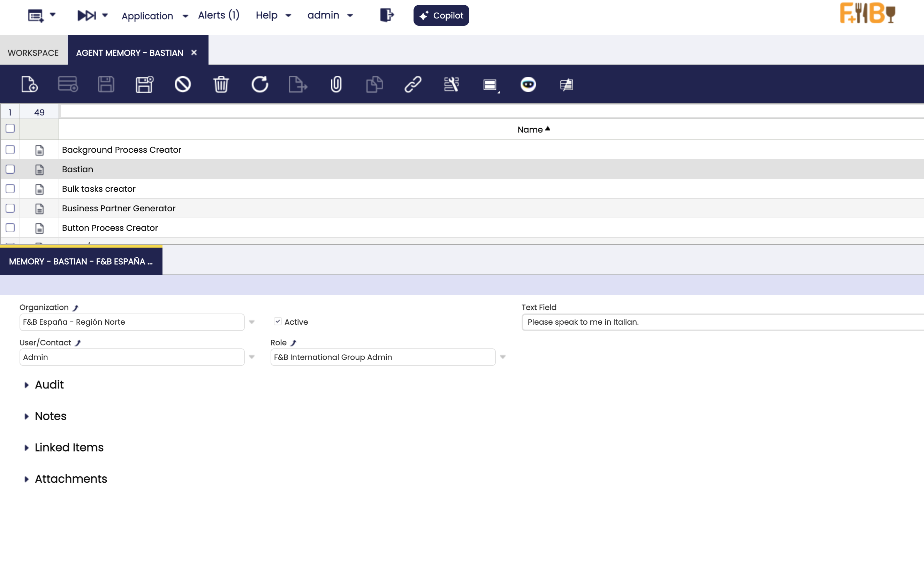Expand the Audit section

point(49,385)
